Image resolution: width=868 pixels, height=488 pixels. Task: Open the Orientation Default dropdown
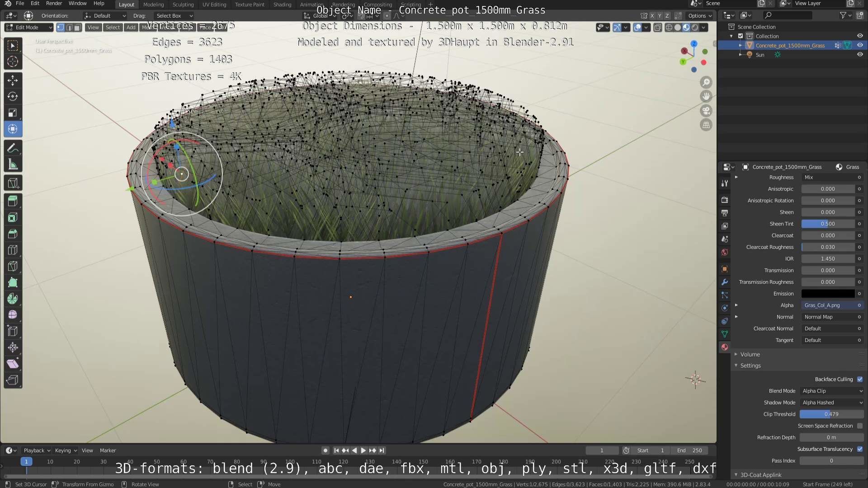(105, 16)
